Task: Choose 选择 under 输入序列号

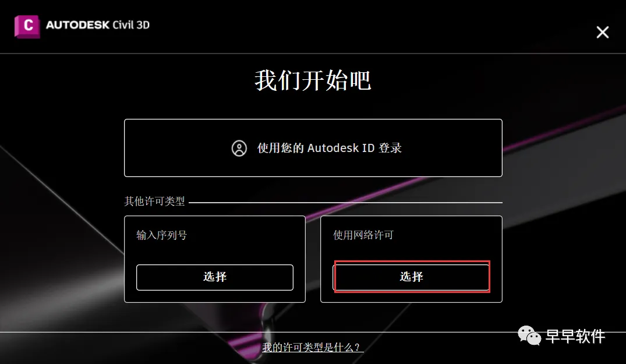Action: click(x=215, y=277)
